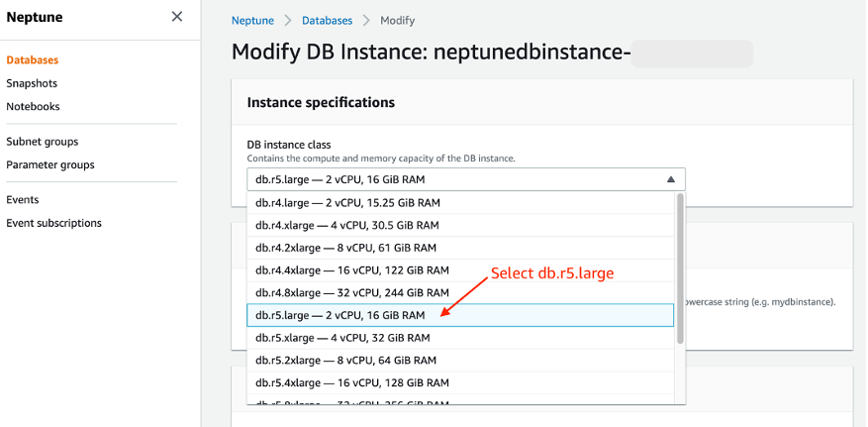Click the Neptune breadcrumb link
Screen dimensions: 868x427
click(252, 21)
